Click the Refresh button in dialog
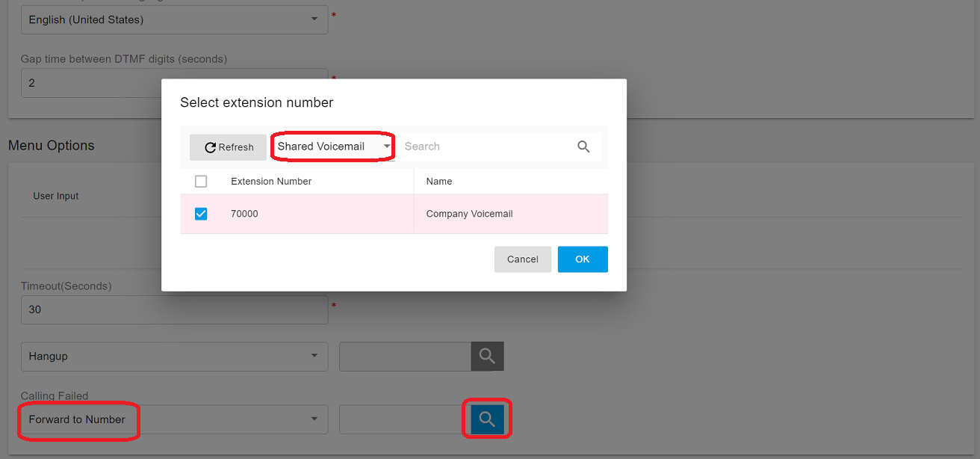980x459 pixels. pos(229,147)
